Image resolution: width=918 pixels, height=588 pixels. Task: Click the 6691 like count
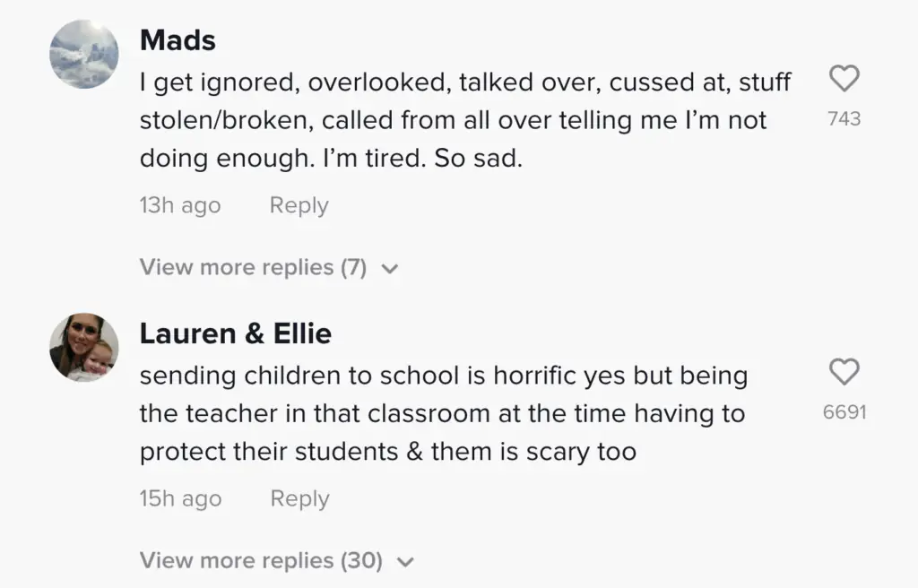[x=844, y=412]
